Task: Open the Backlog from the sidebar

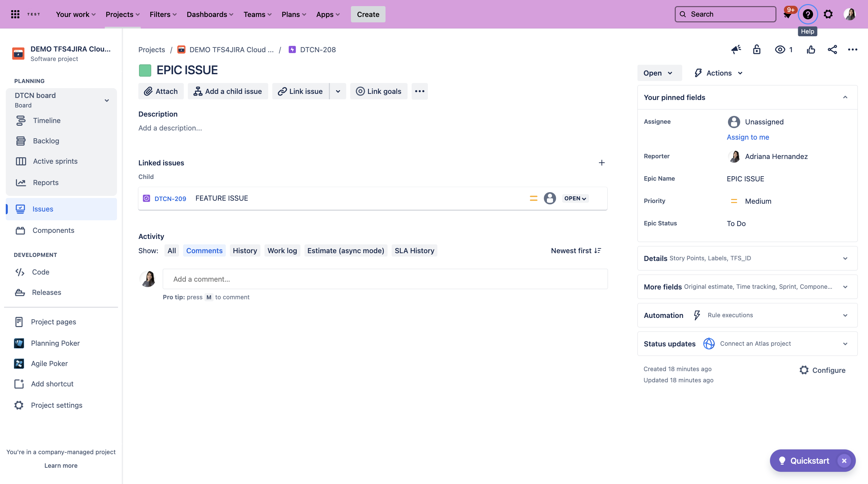Action: click(x=46, y=141)
